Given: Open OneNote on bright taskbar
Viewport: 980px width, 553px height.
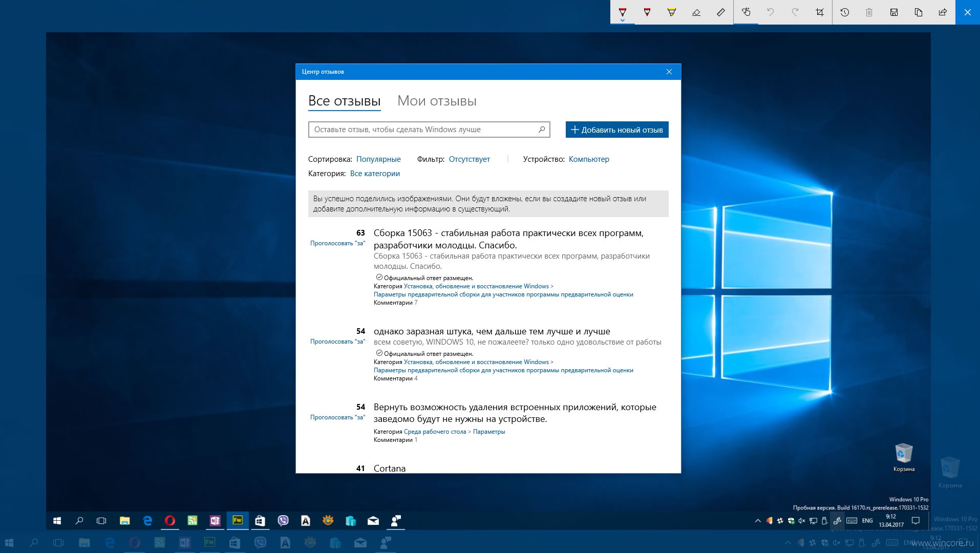Looking at the screenshot, I should click(x=215, y=521).
